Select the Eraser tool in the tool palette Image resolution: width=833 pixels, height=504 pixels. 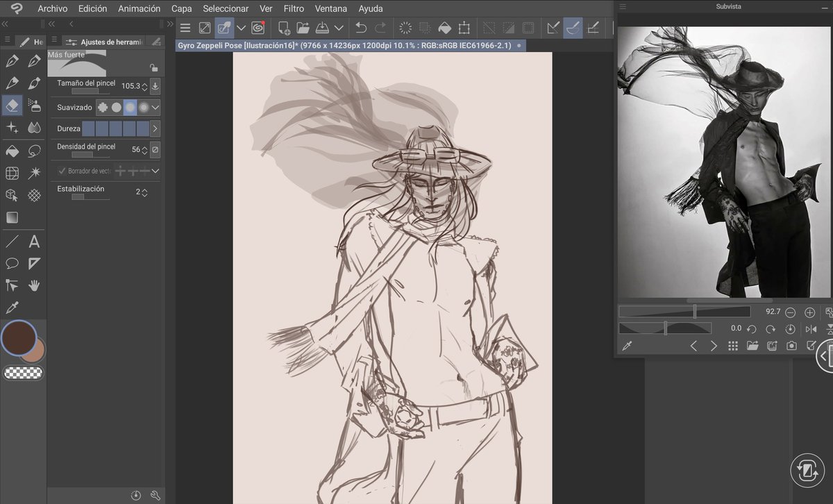(x=12, y=106)
